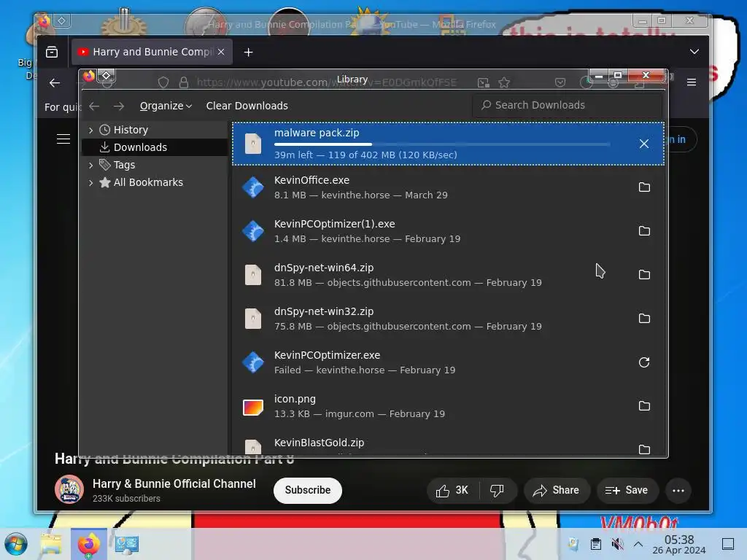Open a new Firefox tab
Image resolution: width=747 pixels, height=560 pixels.
tap(248, 52)
